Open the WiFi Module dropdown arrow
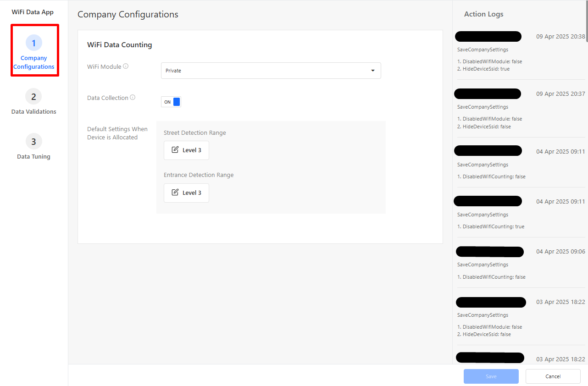This screenshot has height=386, width=588. tap(372, 71)
